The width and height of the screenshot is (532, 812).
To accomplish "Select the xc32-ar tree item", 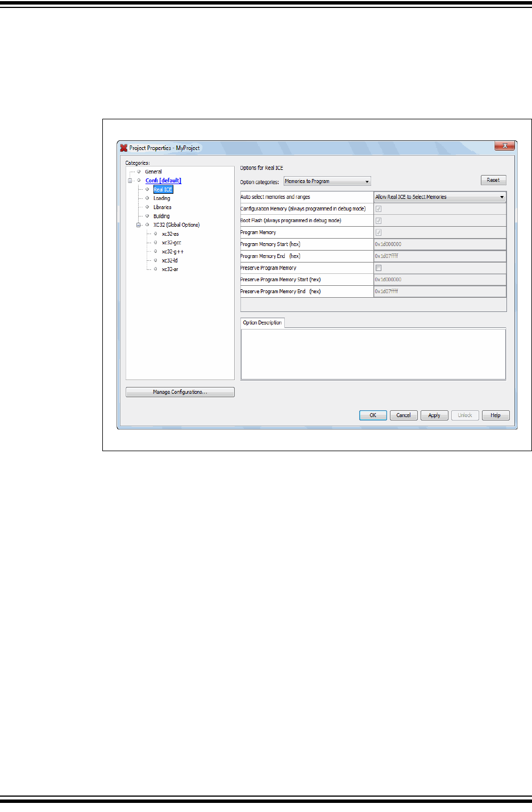I will point(169,269).
